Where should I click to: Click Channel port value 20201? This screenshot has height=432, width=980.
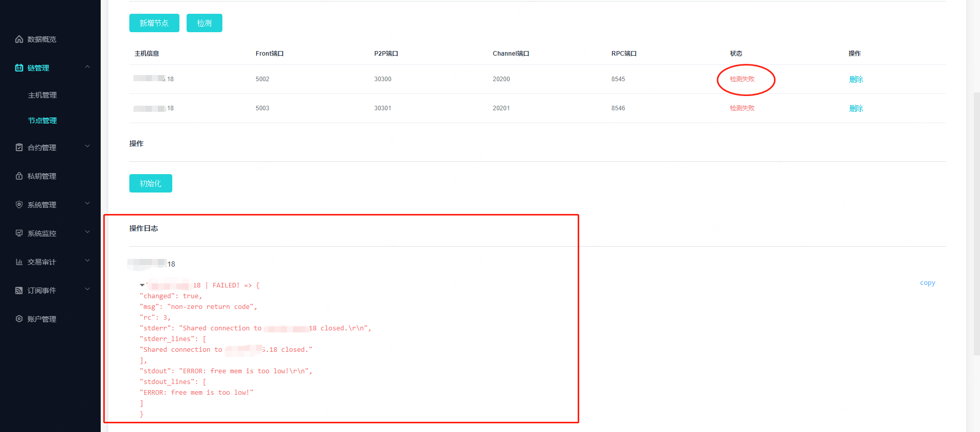502,108
